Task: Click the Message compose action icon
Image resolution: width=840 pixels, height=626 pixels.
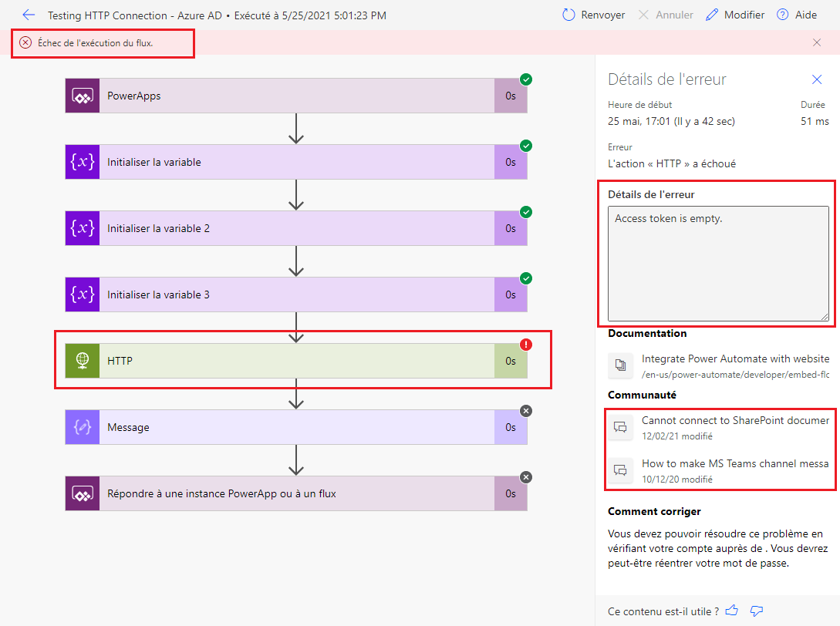Action: coord(83,427)
